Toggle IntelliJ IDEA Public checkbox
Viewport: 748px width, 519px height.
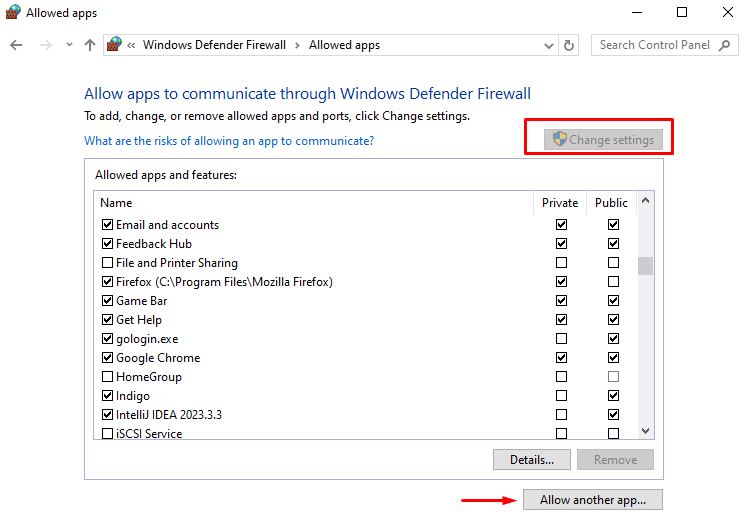613,415
